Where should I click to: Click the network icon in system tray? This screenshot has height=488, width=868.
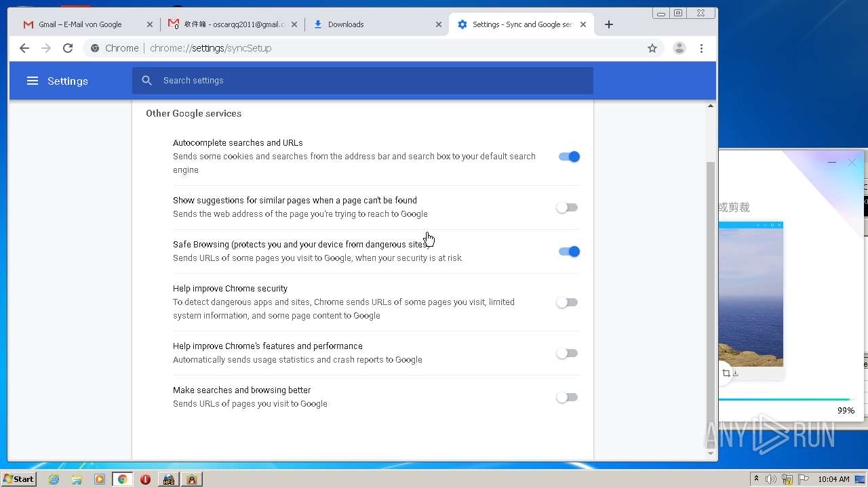pyautogui.click(x=787, y=479)
